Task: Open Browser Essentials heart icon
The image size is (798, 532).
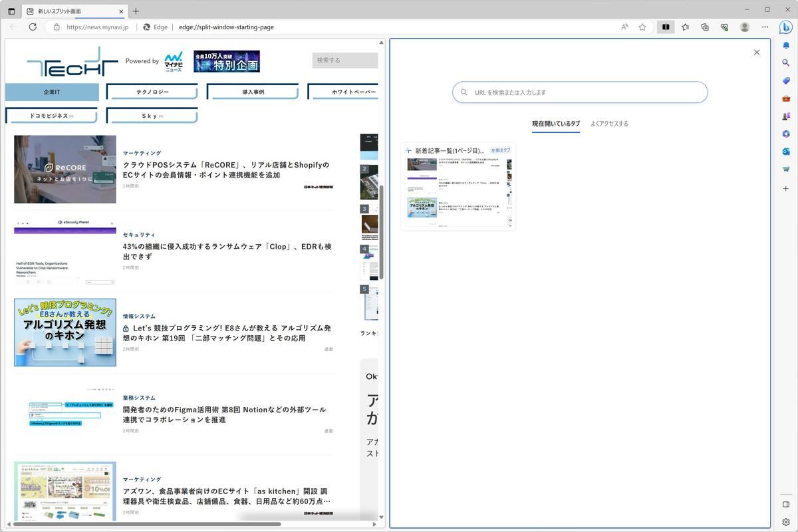Action: coord(724,27)
